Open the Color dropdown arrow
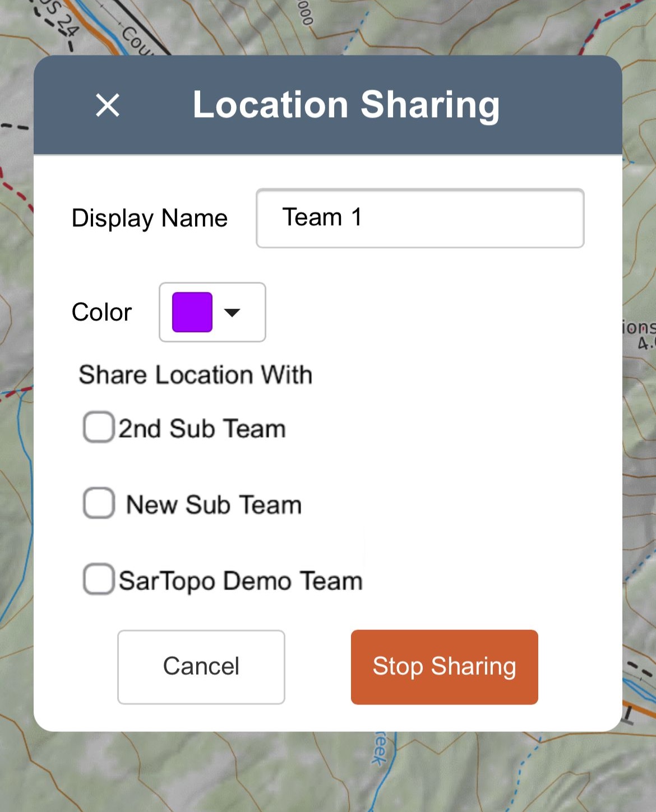This screenshot has width=656, height=812. (x=232, y=312)
